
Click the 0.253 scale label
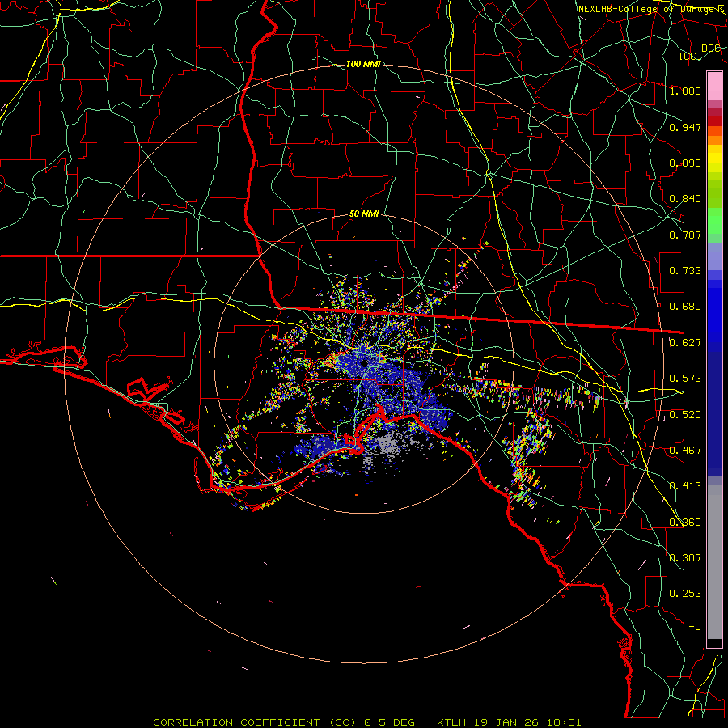(685, 594)
